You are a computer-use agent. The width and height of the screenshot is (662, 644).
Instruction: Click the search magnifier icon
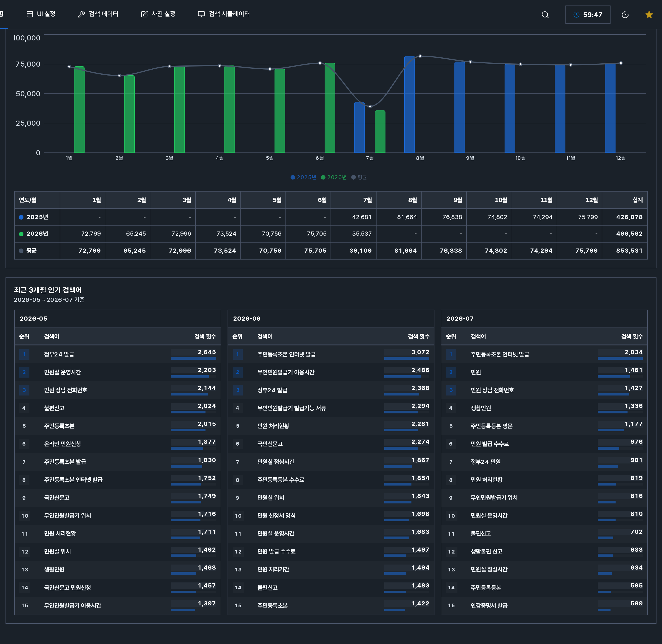coord(545,14)
